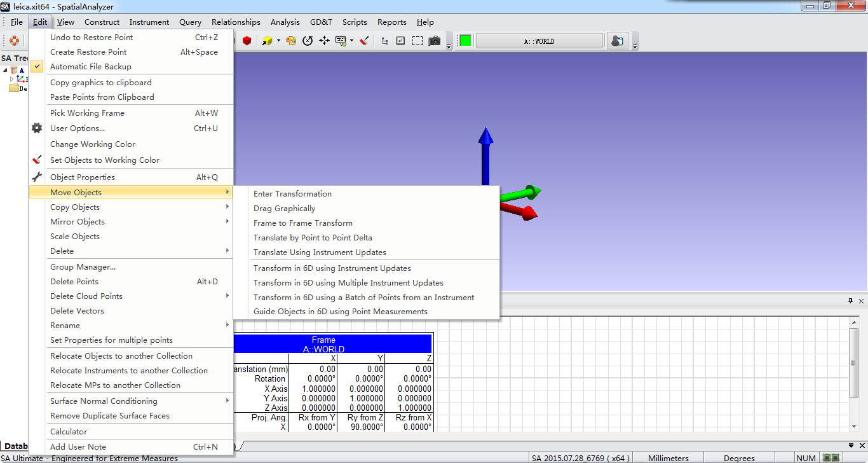Image resolution: width=868 pixels, height=463 pixels.
Task: Collapse collection A in the SA tree
Action: (x=6, y=70)
